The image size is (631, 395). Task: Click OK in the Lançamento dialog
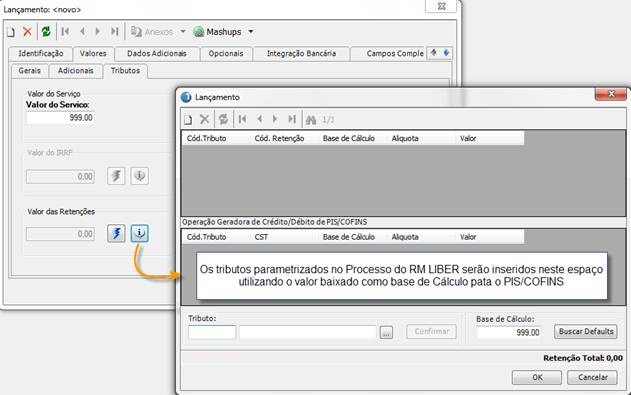tap(537, 377)
